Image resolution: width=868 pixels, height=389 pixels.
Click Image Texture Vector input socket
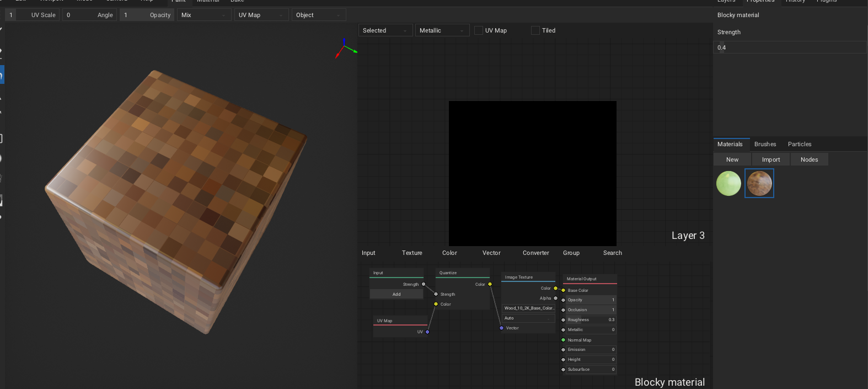coord(501,328)
